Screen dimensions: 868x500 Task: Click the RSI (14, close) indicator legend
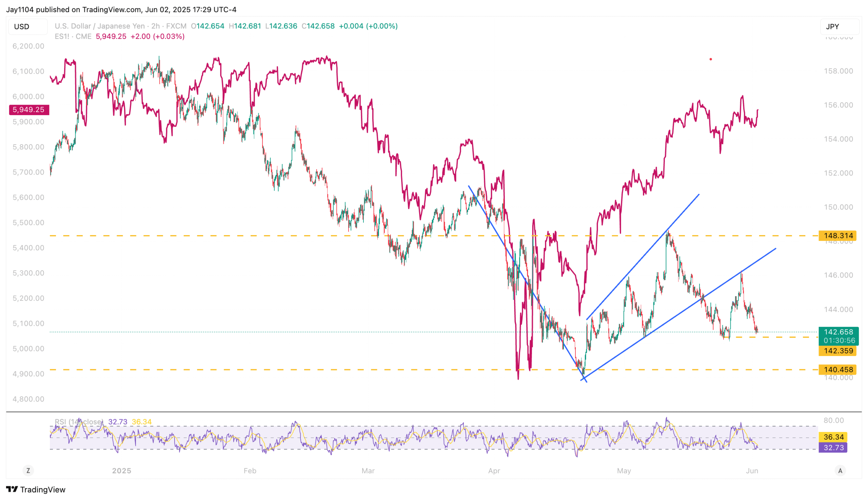click(x=79, y=422)
